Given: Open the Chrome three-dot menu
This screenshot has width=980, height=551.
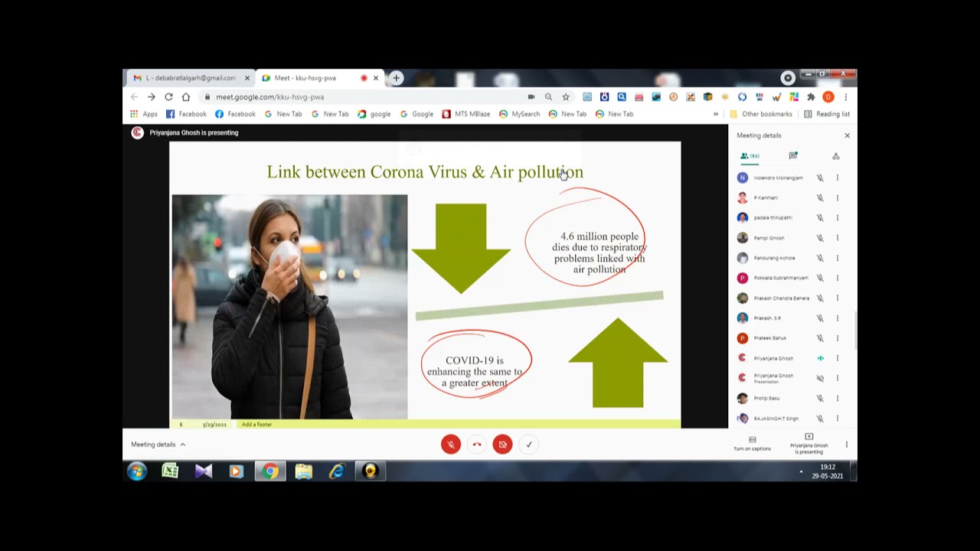Looking at the screenshot, I should point(846,97).
